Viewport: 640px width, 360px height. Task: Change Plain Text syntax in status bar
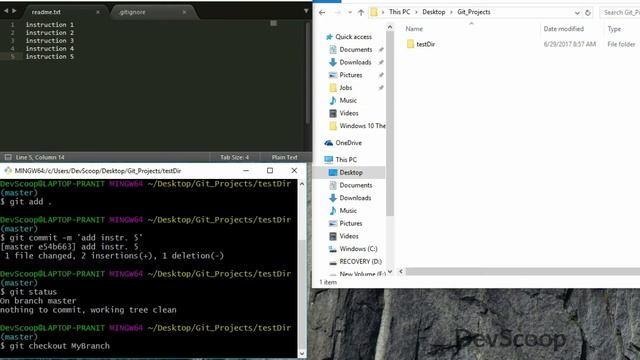pyautogui.click(x=284, y=157)
